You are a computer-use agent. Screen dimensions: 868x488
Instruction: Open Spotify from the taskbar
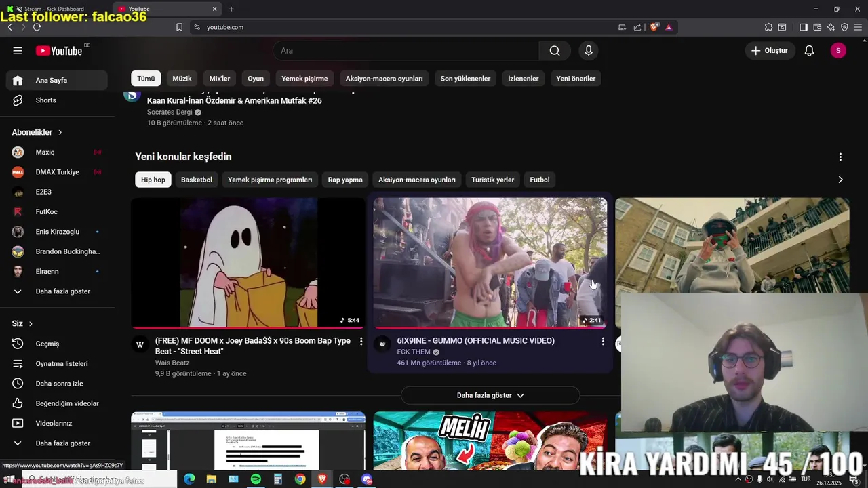(256, 479)
